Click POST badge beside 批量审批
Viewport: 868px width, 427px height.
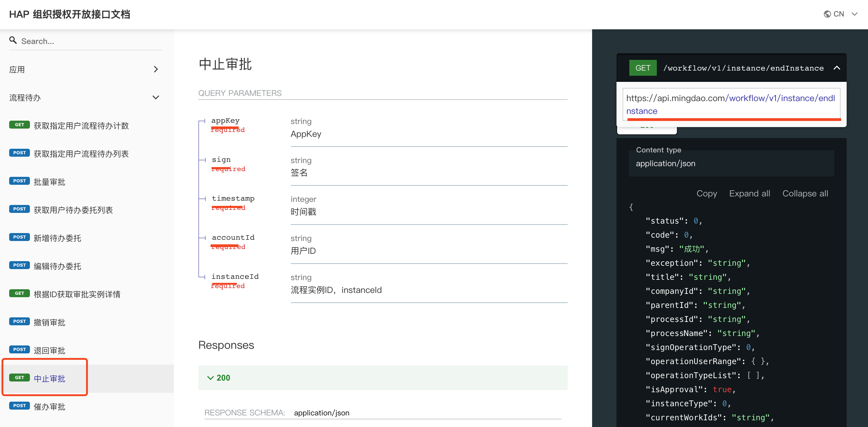click(x=19, y=181)
